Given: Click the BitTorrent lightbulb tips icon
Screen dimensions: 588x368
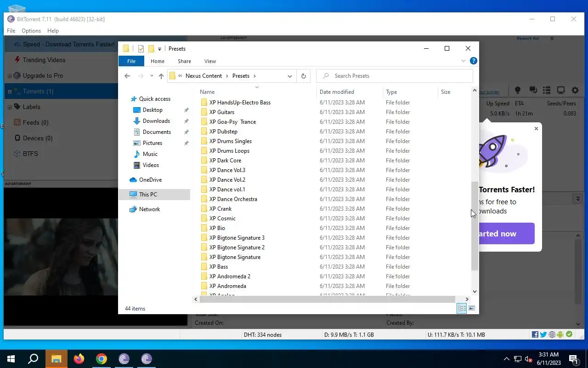Looking at the screenshot, I should pyautogui.click(x=518, y=90).
